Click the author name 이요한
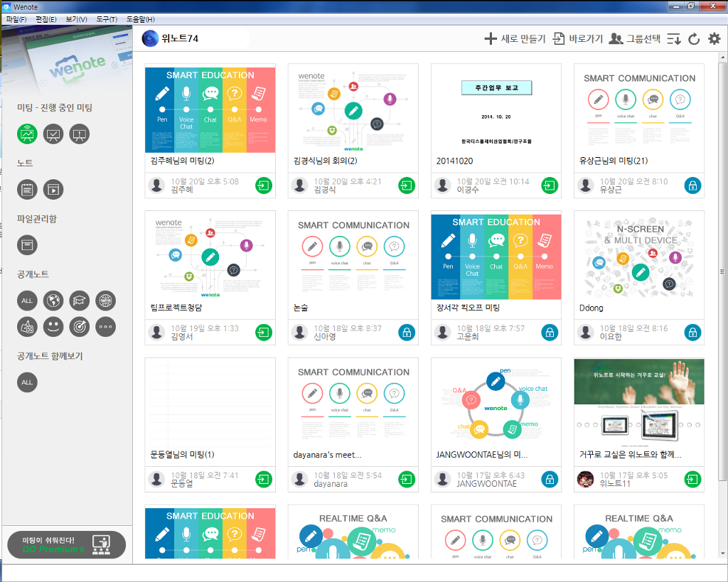728x582 pixels. coord(611,337)
